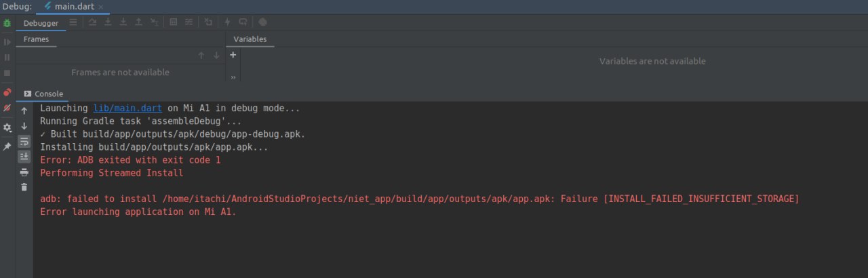Select the Console tab

pyautogui.click(x=43, y=94)
